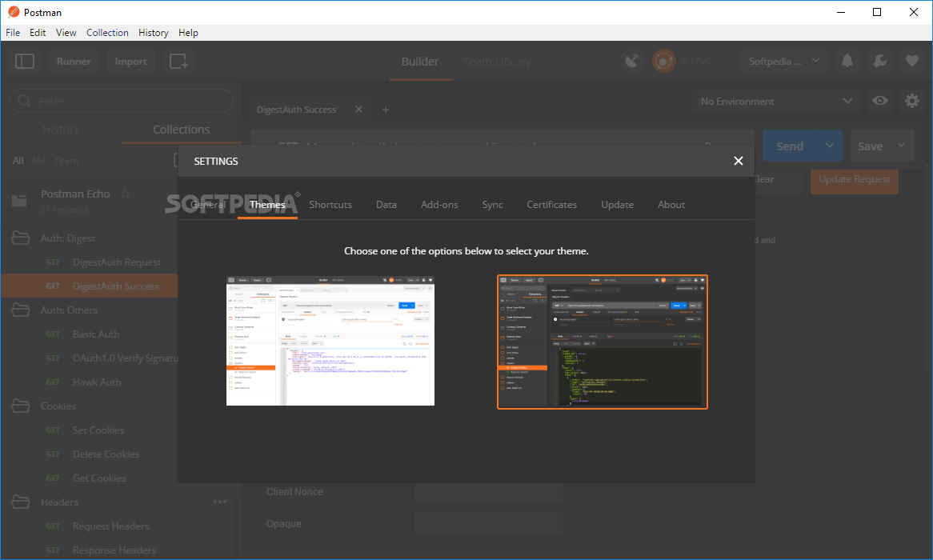The height and width of the screenshot is (560, 933).
Task: Expand the Headers folder
Action: [x=59, y=502]
